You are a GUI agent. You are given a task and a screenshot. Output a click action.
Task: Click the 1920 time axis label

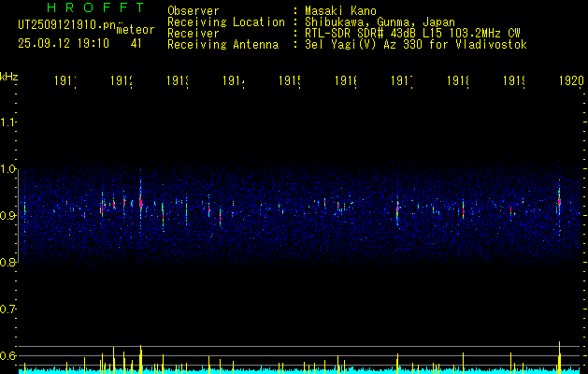(571, 80)
